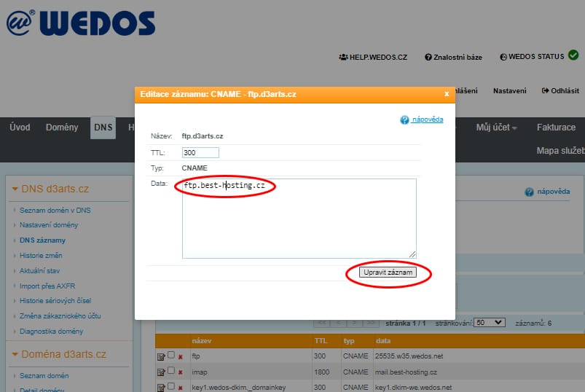Image resolution: width=585 pixels, height=392 pixels.
Task: Open Seznam domén under Doména d3arts.cz
Action: (x=44, y=375)
